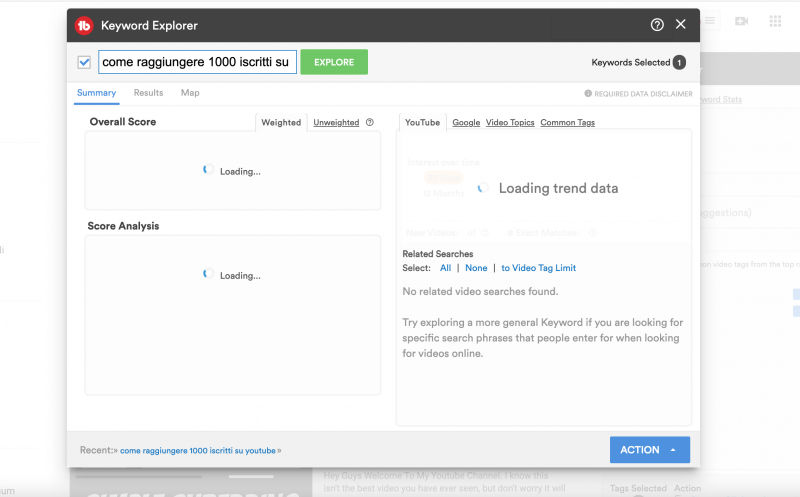Screen dimensions: 800x497
Task: Select the Unweighted score tab
Action: [x=336, y=123]
